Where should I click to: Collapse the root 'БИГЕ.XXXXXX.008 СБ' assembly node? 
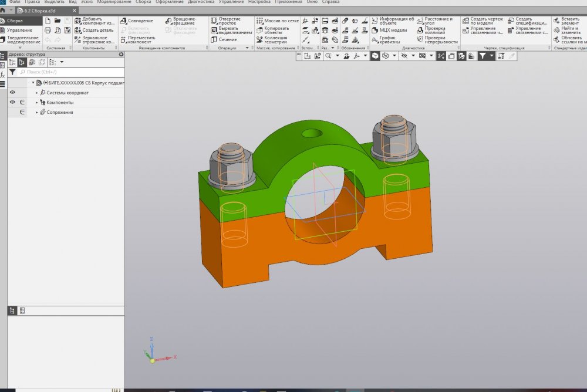(33, 83)
